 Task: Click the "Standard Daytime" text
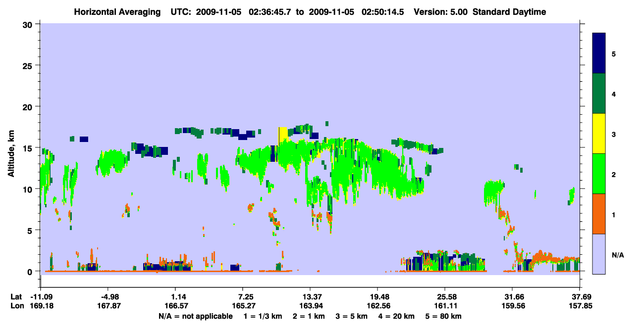509,12
